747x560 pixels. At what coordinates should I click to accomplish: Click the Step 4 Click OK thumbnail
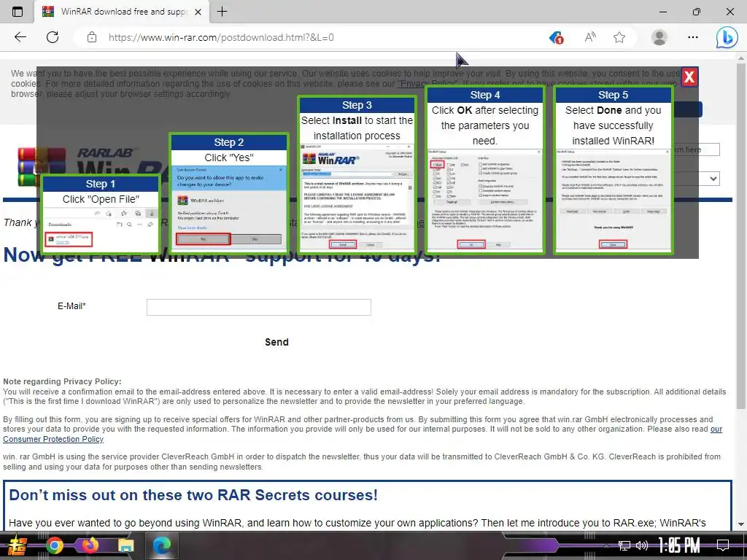(x=485, y=169)
